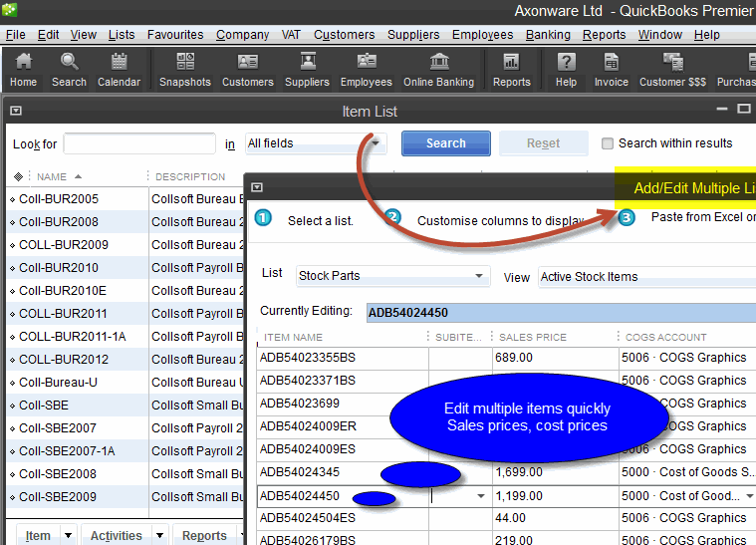This screenshot has width=756, height=545.
Task: Click item name ADB54023355BS
Action: coord(308,358)
